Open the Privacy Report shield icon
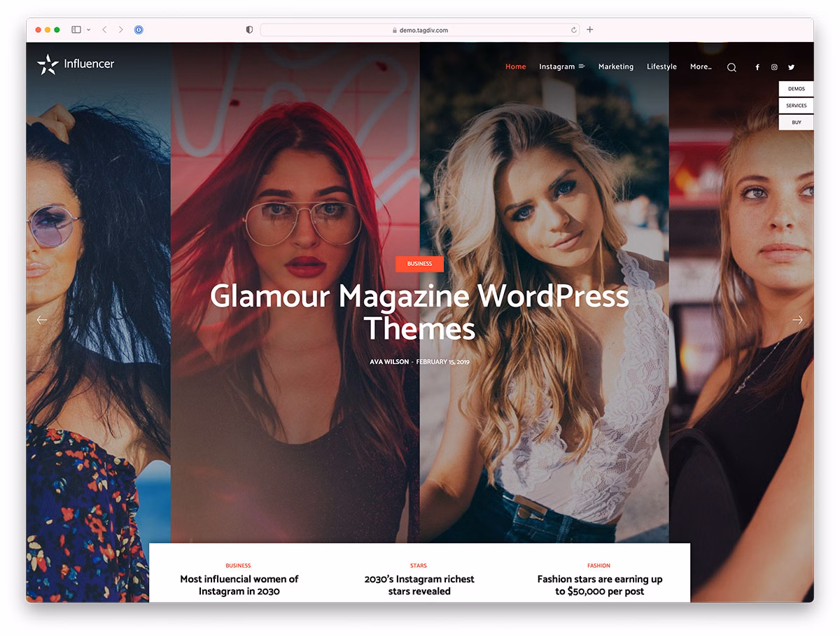 tap(249, 30)
